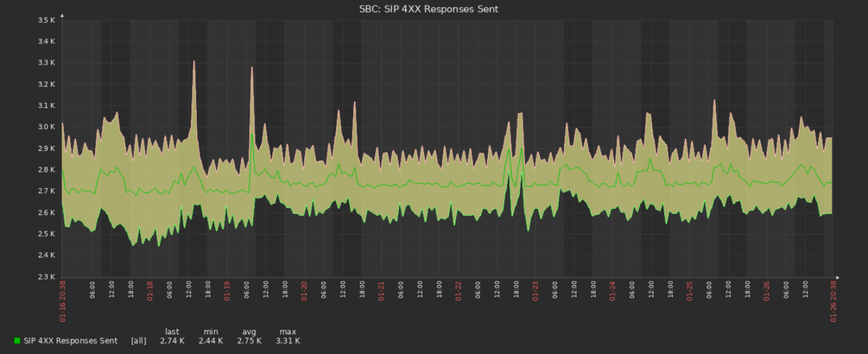Click the min value 2.44 K

[x=210, y=341]
